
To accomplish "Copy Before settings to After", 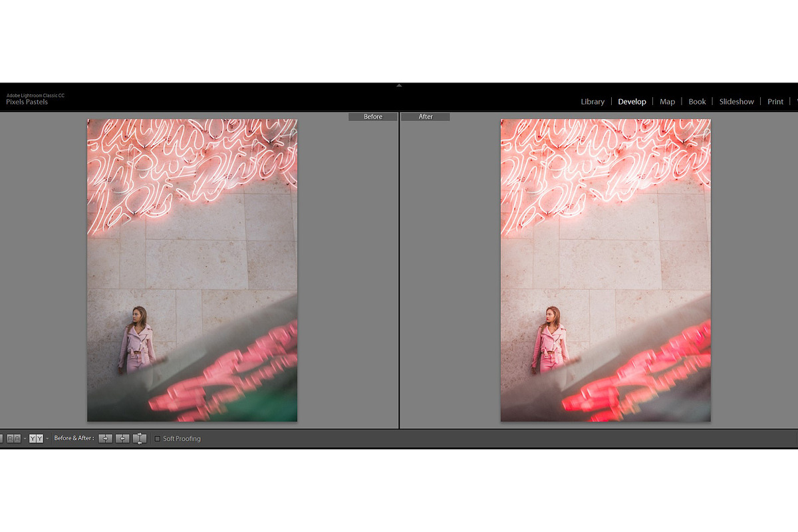I will click(105, 438).
